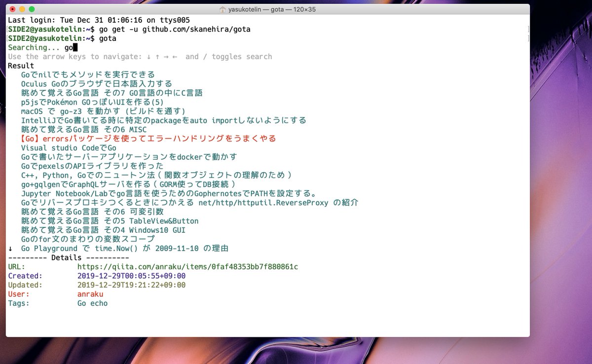Select result 'C++, Python, Goでのニュートン法'
The image size is (592, 364).
157,175
